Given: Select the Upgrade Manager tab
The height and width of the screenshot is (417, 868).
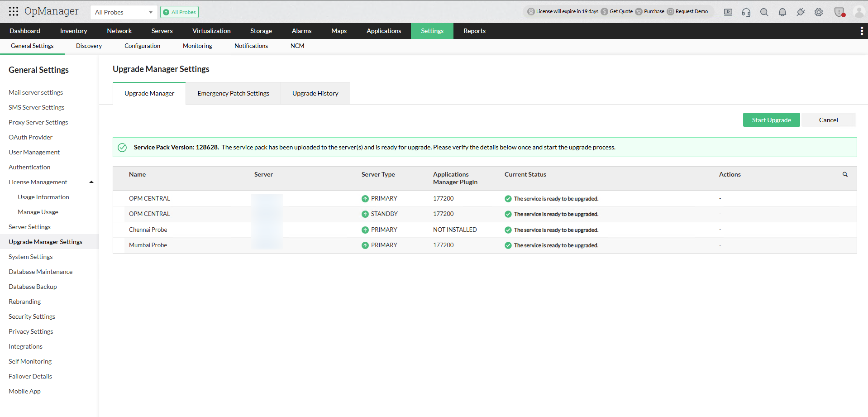Looking at the screenshot, I should 149,93.
